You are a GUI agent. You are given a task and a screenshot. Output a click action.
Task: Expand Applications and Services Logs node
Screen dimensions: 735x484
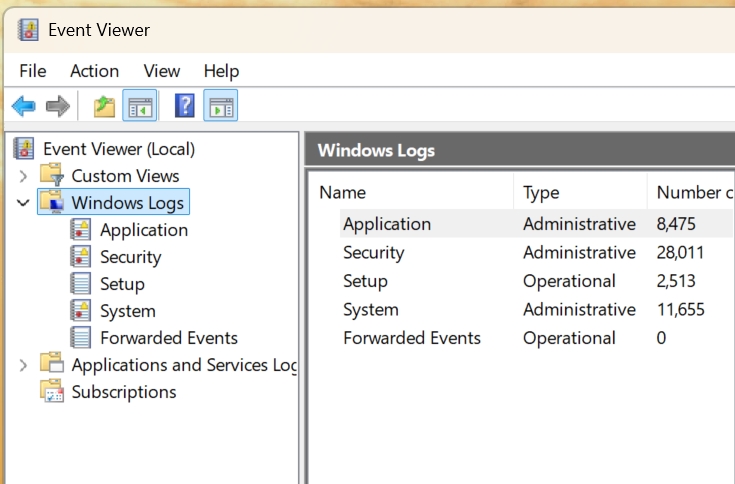click(x=24, y=365)
